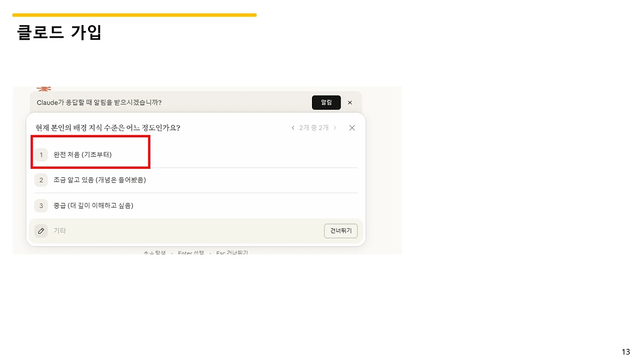Screen dimensions: 644x362
Task: Choose 조금 알고 있음 (개념은 들어봤음)
Action: click(x=196, y=180)
